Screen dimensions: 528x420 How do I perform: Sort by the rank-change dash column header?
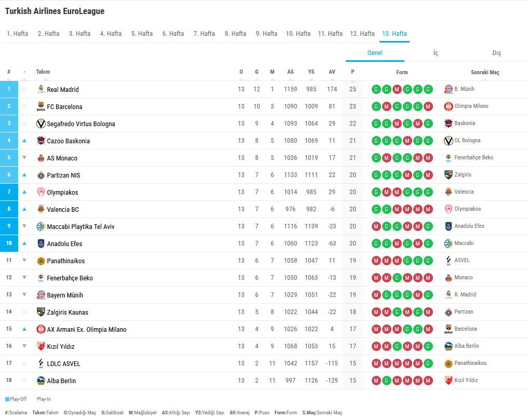(x=24, y=72)
